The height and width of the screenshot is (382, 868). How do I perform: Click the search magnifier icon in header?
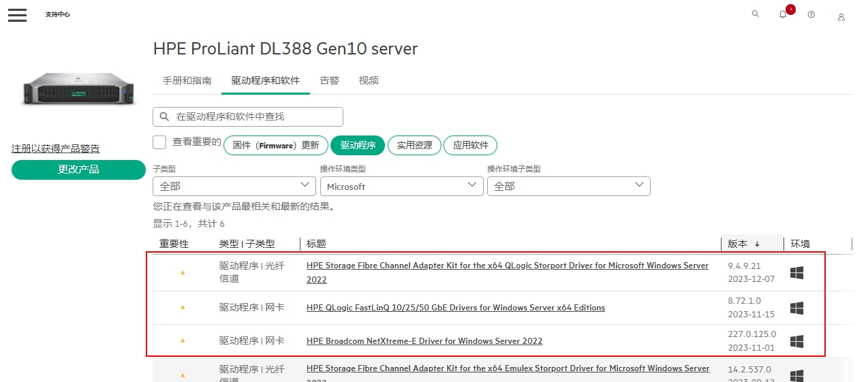click(x=755, y=14)
